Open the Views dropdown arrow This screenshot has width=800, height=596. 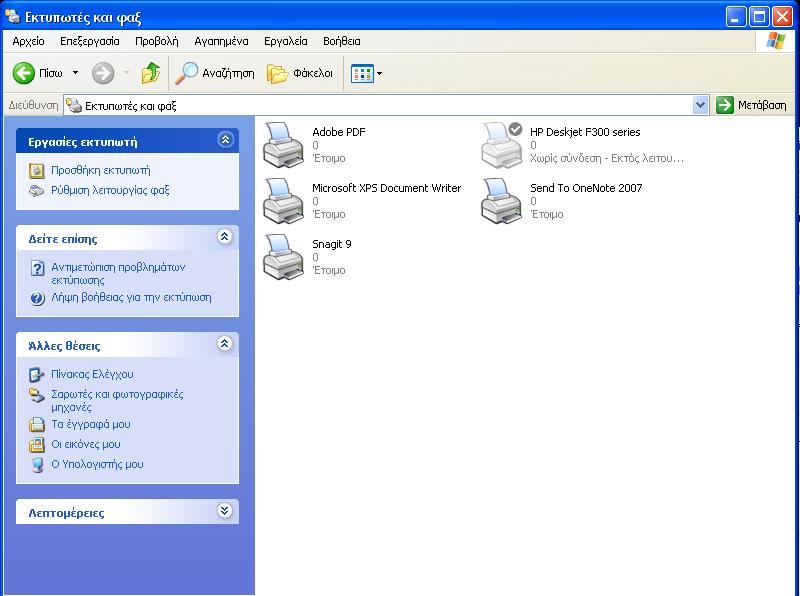[x=379, y=73]
